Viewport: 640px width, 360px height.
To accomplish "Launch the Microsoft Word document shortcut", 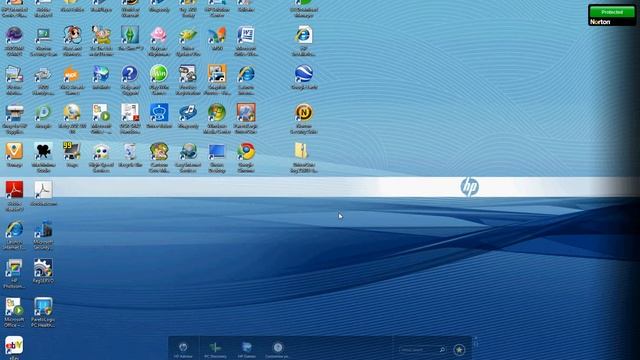I will pos(246,36).
